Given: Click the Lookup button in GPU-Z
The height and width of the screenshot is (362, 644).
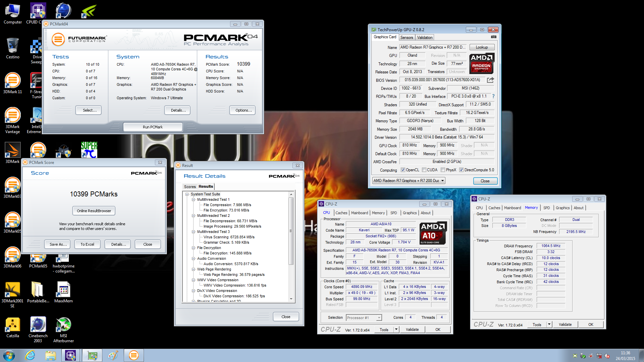Looking at the screenshot, I should (x=482, y=47).
